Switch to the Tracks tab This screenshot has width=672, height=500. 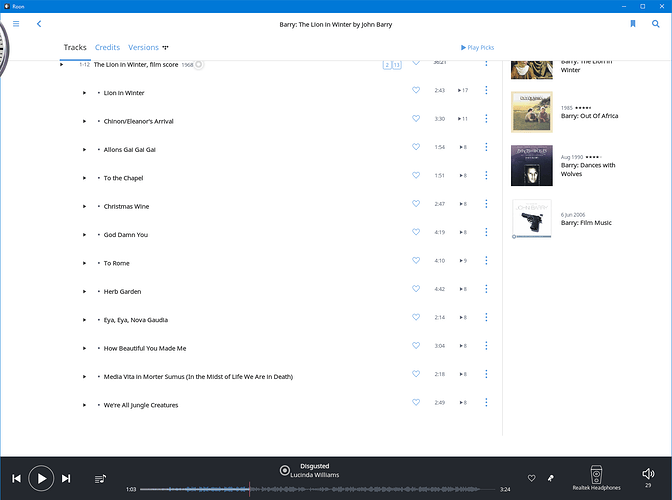(75, 48)
